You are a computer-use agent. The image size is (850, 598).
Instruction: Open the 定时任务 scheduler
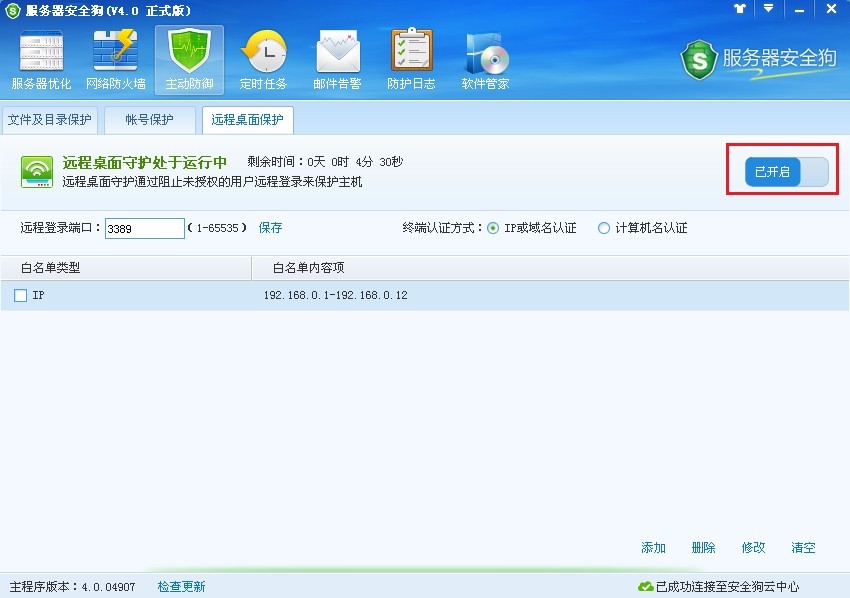(264, 57)
